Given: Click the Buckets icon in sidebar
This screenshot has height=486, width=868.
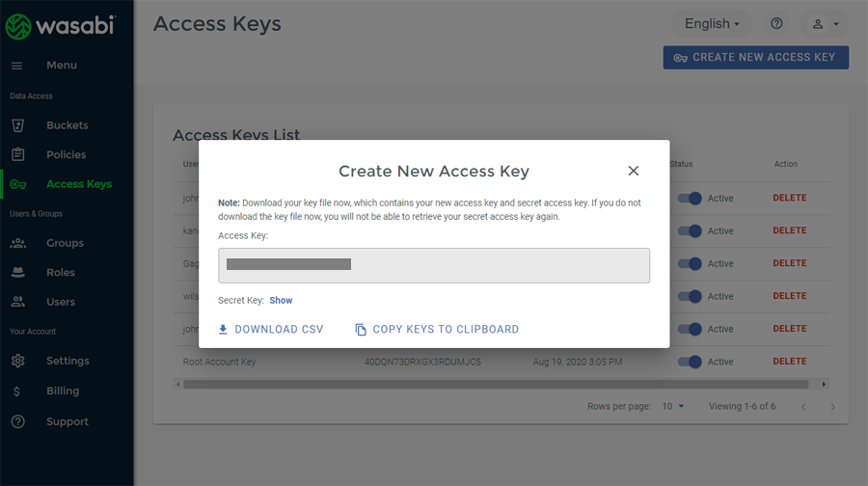Looking at the screenshot, I should coord(17,125).
